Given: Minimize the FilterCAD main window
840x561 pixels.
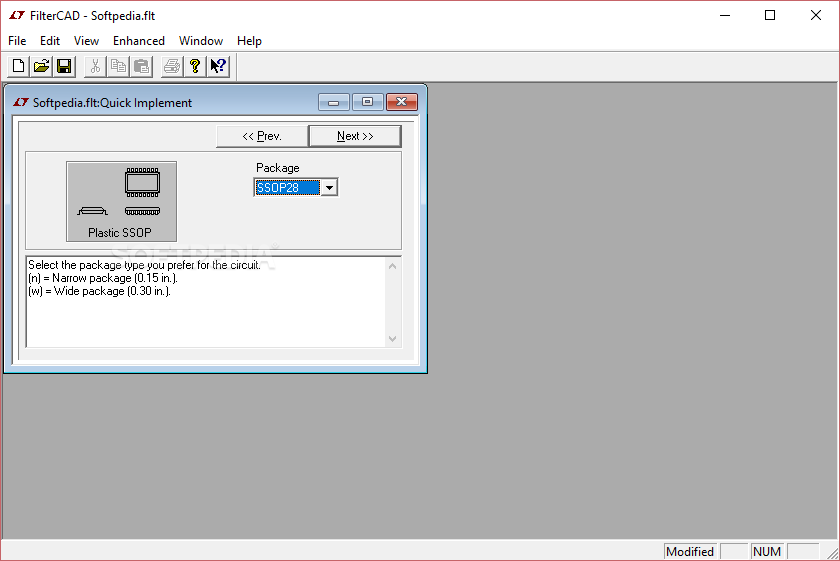Looking at the screenshot, I should point(725,16).
